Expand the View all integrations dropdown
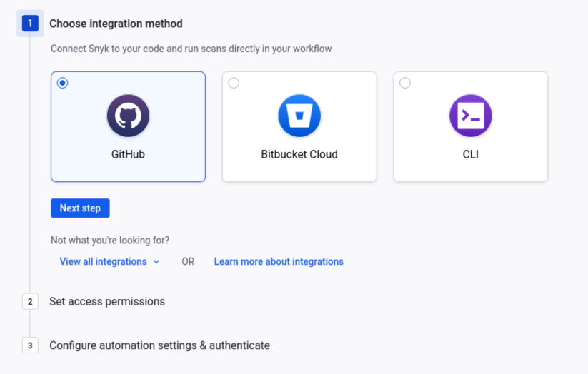 tap(109, 261)
